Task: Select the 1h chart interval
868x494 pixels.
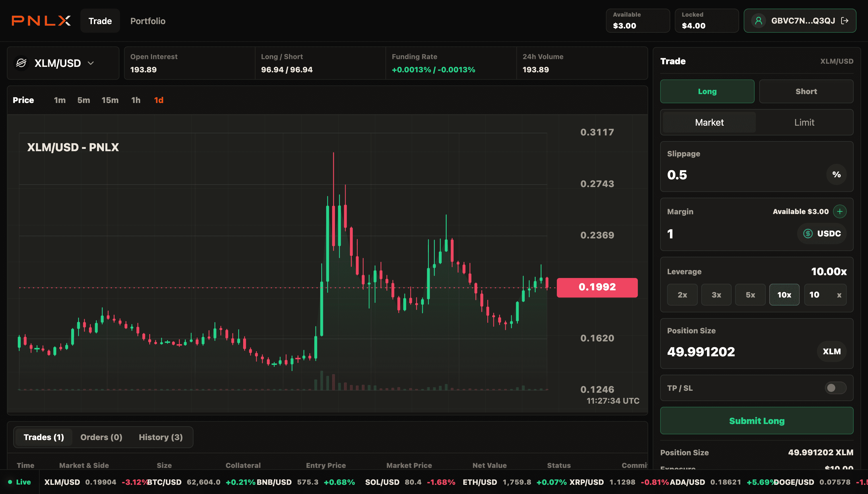Action: click(136, 100)
